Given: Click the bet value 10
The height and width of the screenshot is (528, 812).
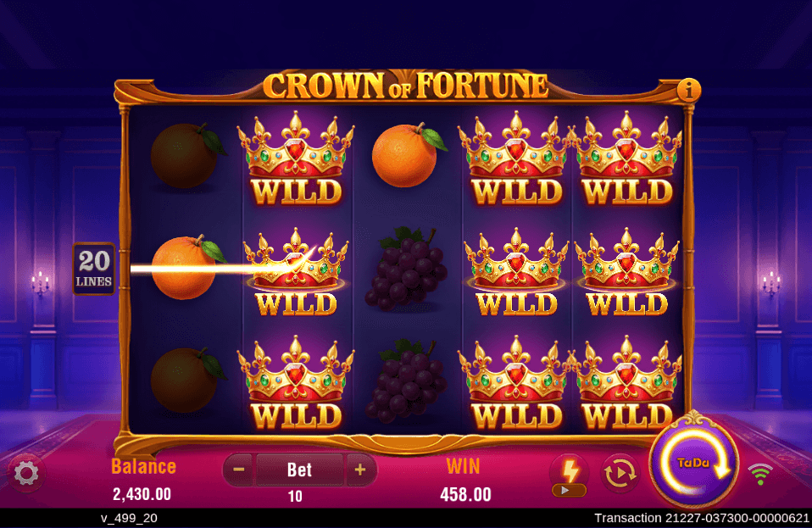Looking at the screenshot, I should click(x=295, y=497).
